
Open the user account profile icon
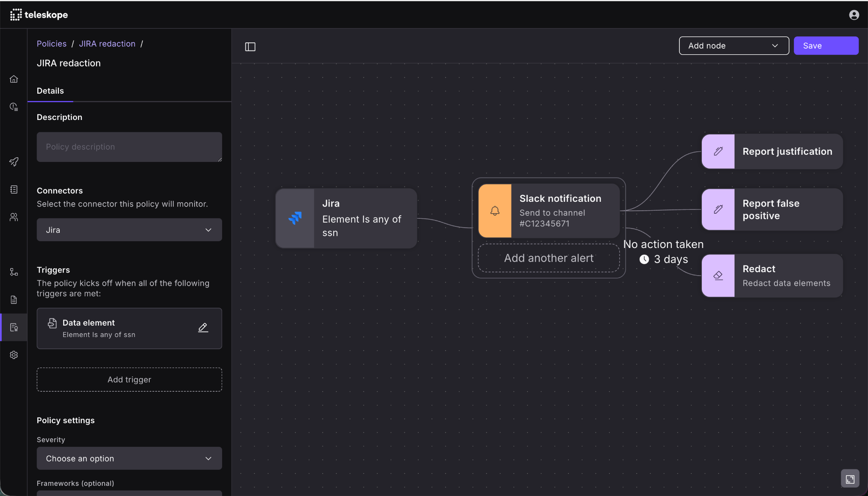(854, 15)
